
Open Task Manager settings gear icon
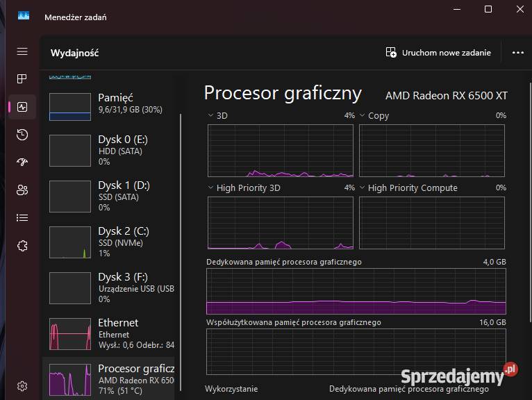22,386
